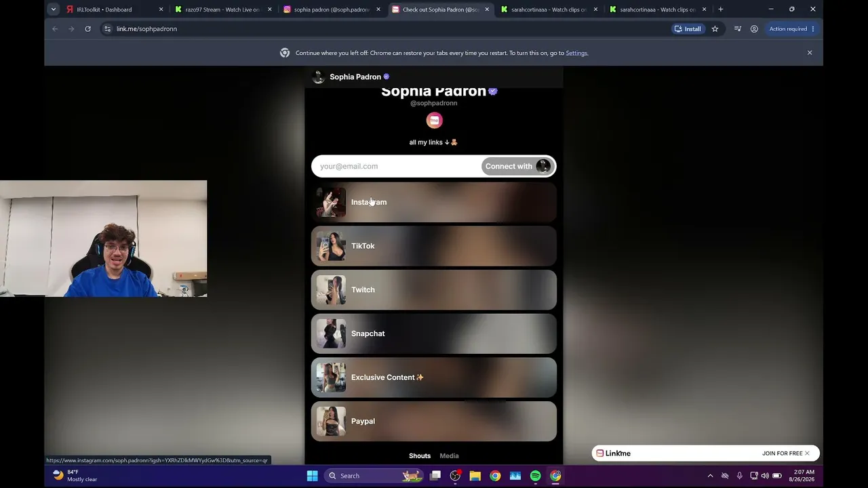The width and height of the screenshot is (868, 488).
Task: Open the Settings link in the restore banner
Action: (576, 53)
